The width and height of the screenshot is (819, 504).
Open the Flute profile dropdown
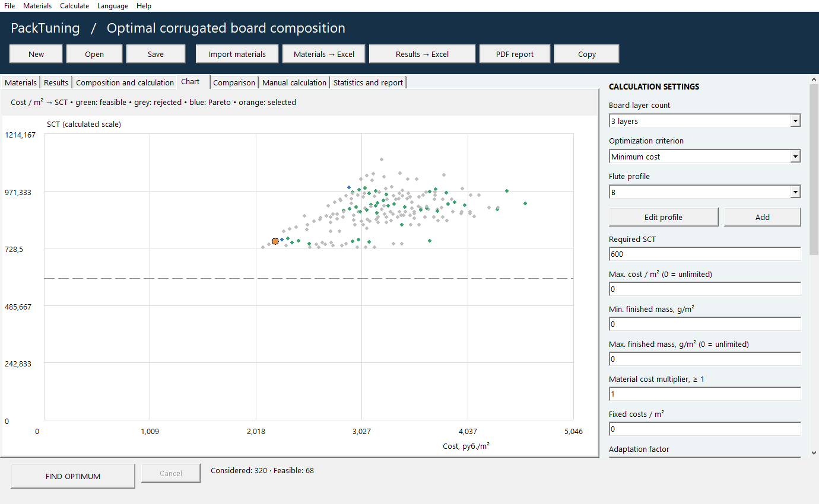(704, 192)
